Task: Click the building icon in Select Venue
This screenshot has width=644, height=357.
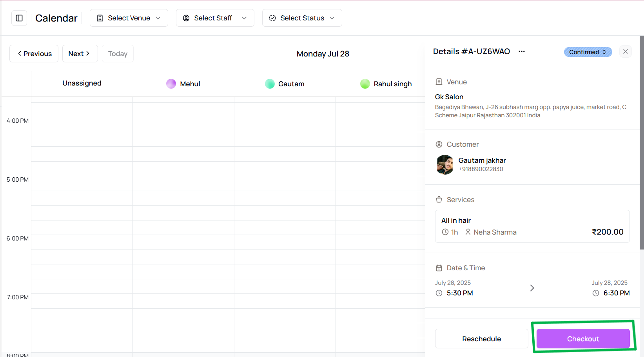Action: [x=100, y=18]
